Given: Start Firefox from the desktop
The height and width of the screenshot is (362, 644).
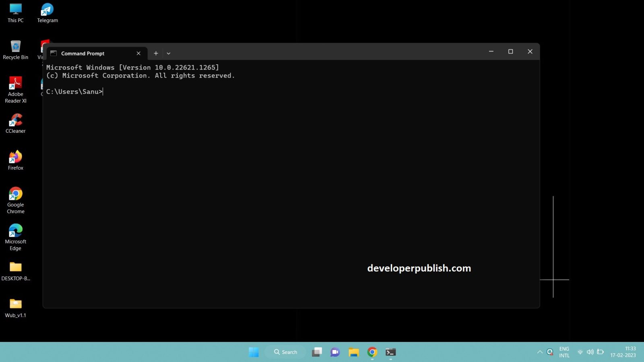Looking at the screenshot, I should (x=15, y=157).
